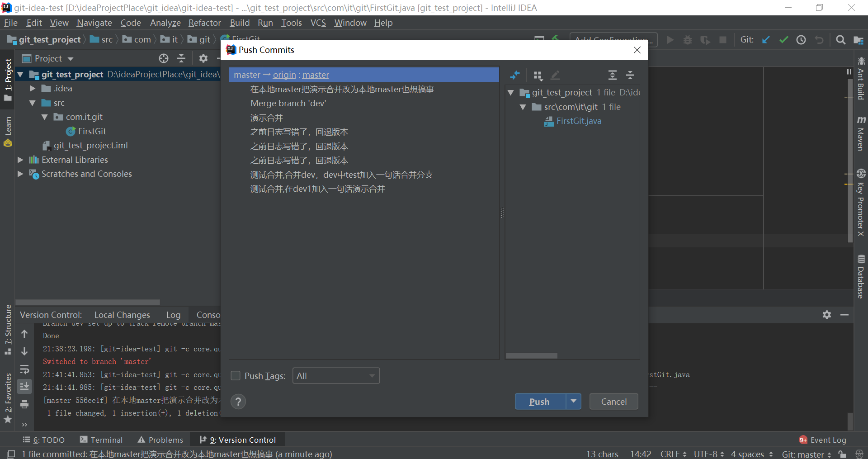Collapse the src folder
The width and height of the screenshot is (868, 459).
tap(33, 103)
